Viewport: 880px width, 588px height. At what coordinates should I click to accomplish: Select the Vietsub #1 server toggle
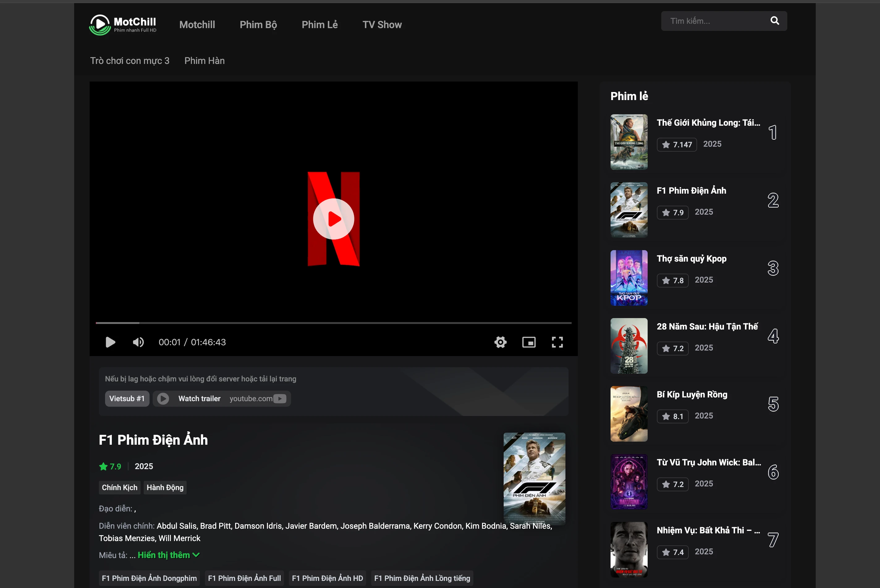point(127,399)
